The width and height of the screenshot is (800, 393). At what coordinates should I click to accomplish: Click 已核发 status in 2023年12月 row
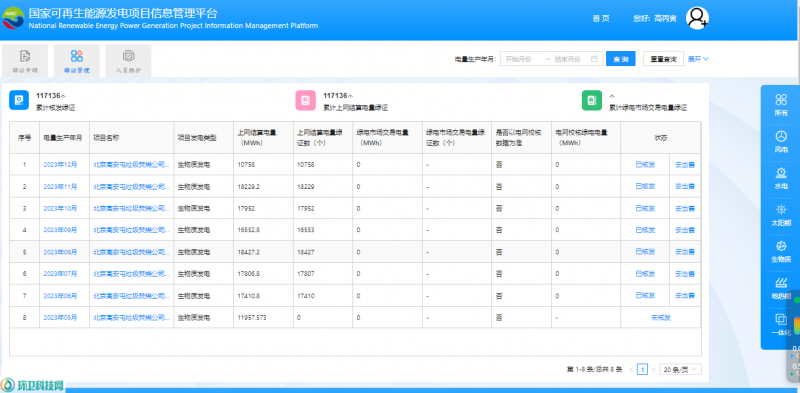coord(645,164)
